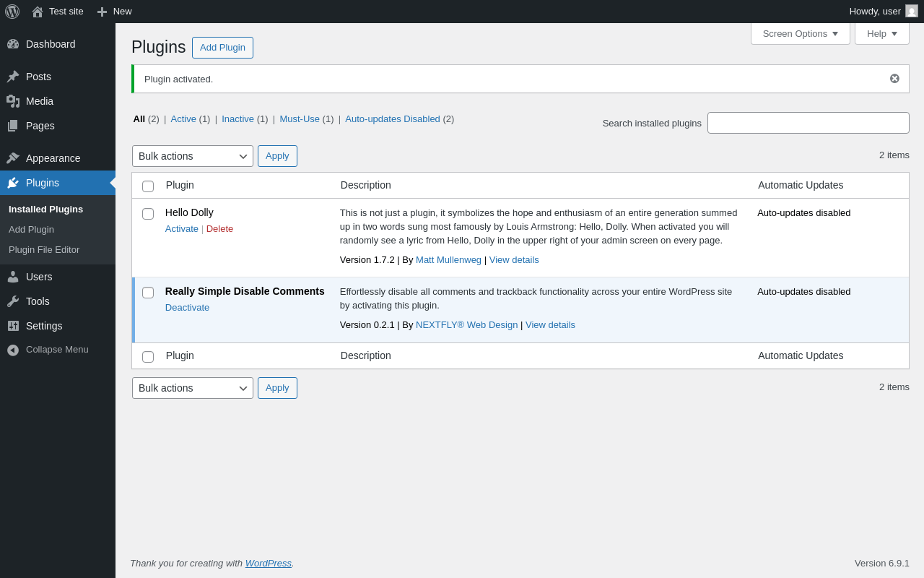Open the top Bulk actions dropdown
Screen dimensions: 924x578
point(193,156)
